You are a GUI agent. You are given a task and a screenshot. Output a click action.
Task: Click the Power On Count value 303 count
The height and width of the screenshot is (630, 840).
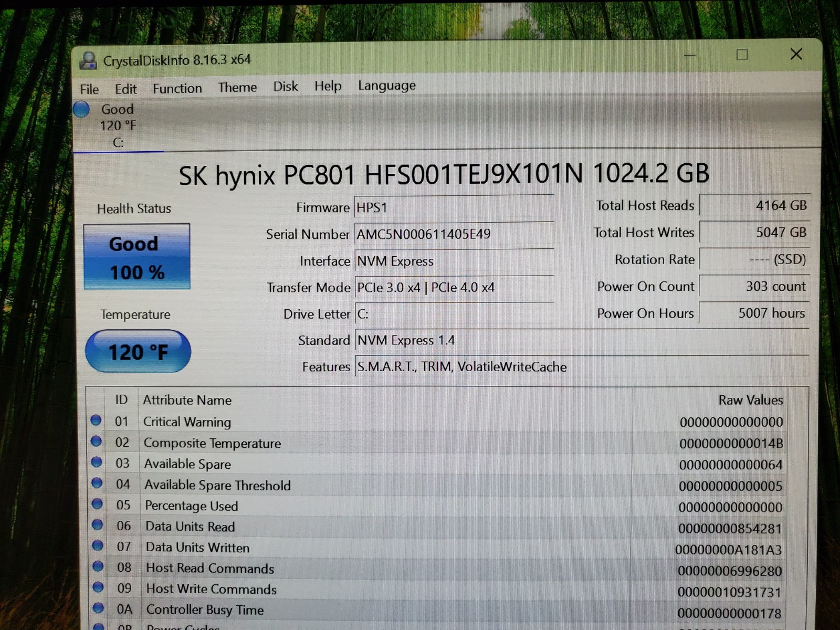click(x=754, y=286)
